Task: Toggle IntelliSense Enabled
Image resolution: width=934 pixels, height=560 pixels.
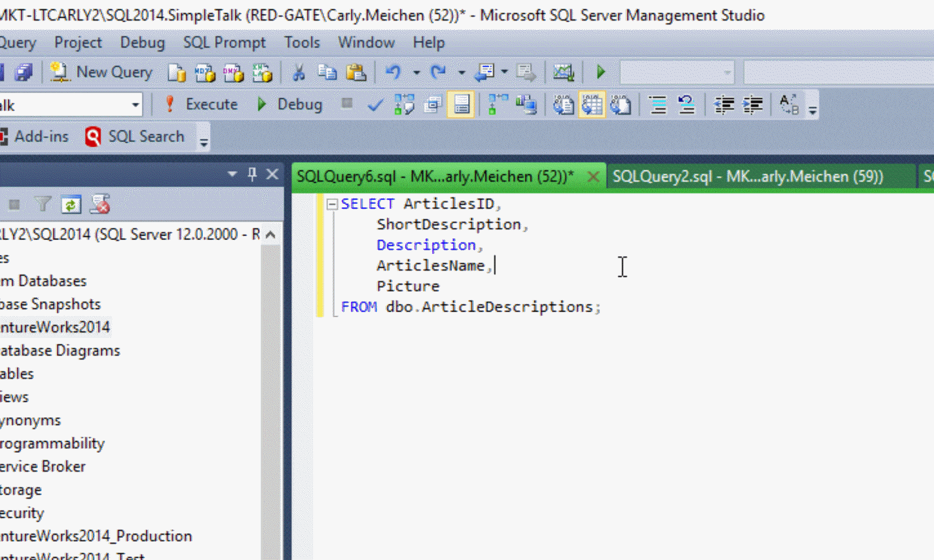Action: (461, 104)
